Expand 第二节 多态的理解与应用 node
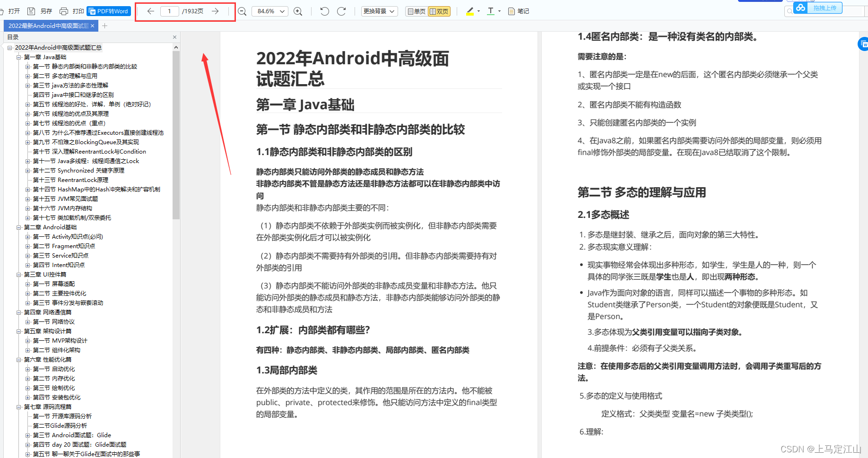 pos(27,76)
